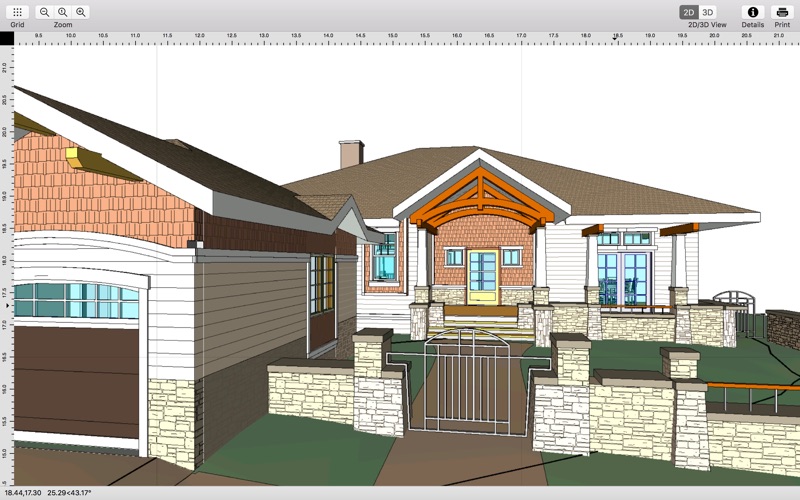
Task: Click the orange timber gable truss
Action: 481,197
